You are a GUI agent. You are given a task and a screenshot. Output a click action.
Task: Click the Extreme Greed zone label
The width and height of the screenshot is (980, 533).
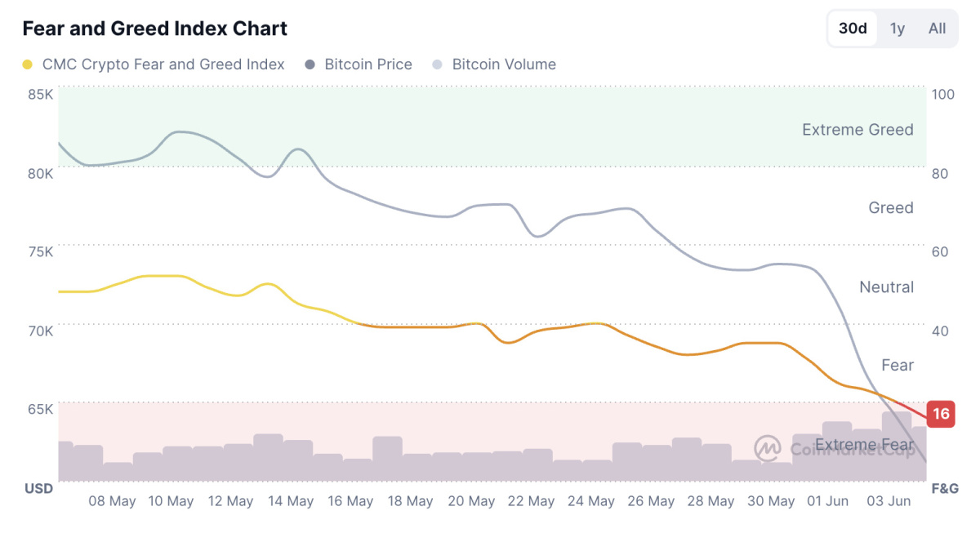coord(857,130)
